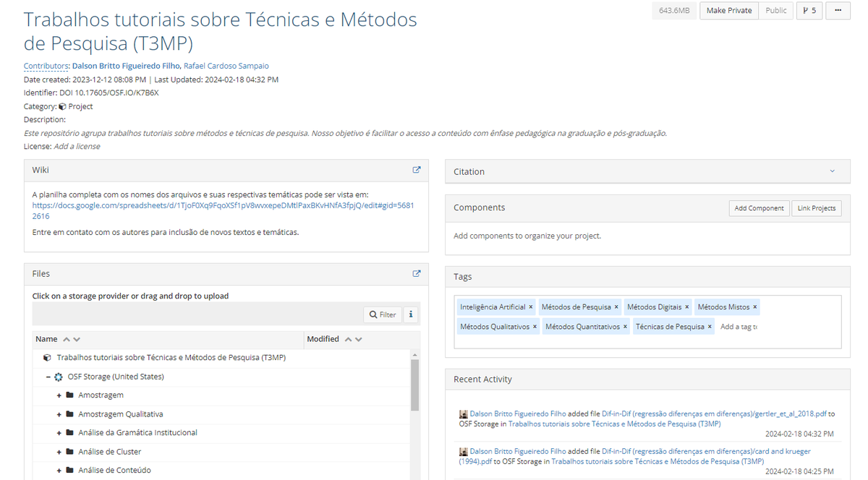Sort files by Modified ascending arrow
Screen dimensions: 868x480
348,339
